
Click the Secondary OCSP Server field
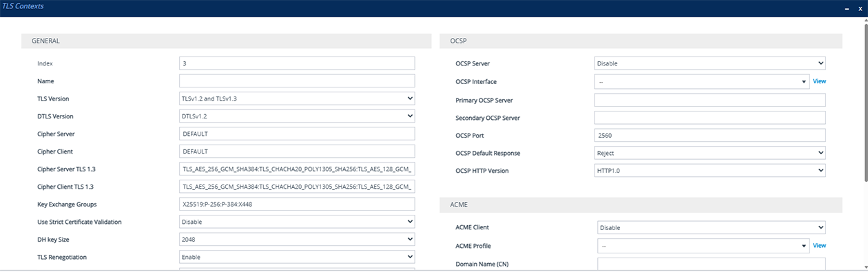point(710,118)
